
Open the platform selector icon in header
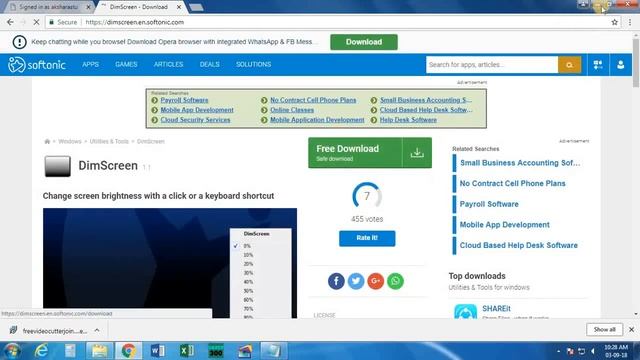[598, 64]
